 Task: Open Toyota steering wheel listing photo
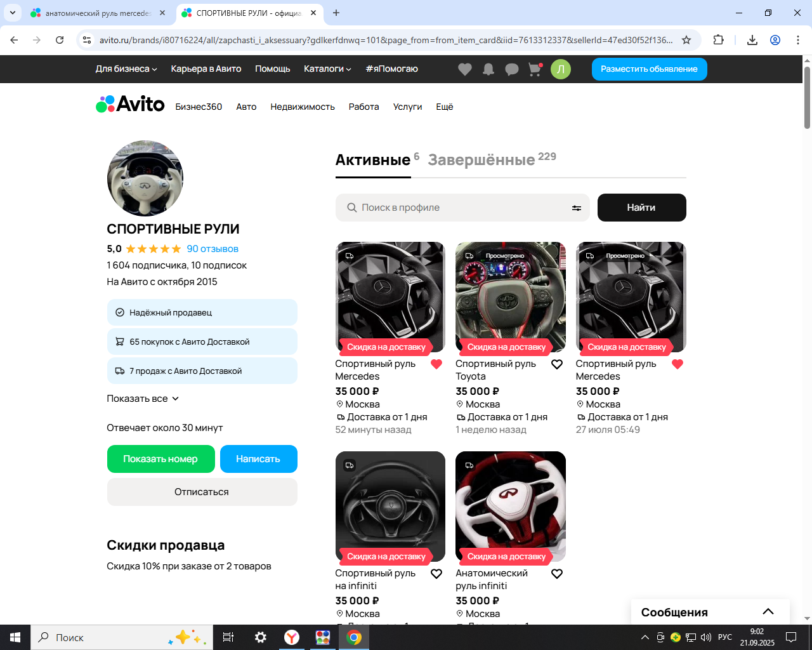511,297
